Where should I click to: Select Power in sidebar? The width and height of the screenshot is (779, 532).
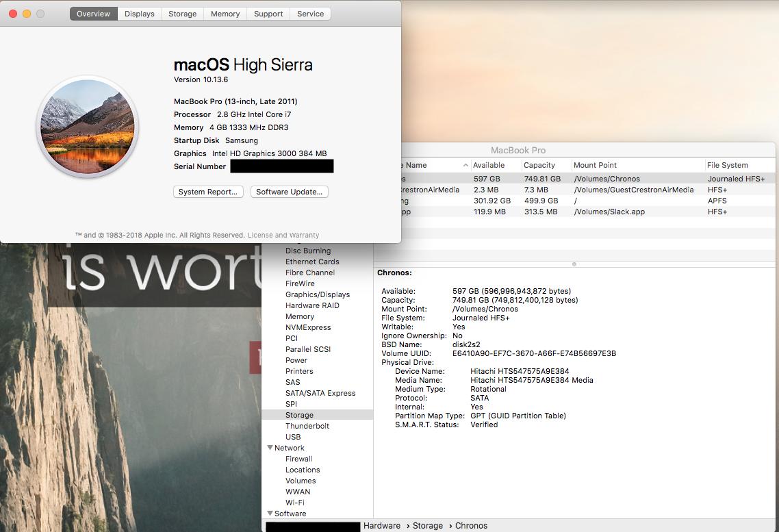click(296, 359)
